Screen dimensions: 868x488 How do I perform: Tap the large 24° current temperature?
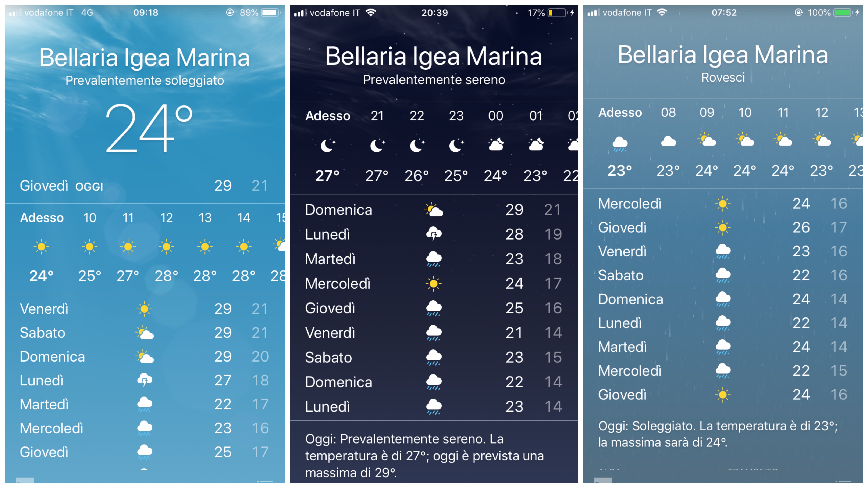(148, 128)
